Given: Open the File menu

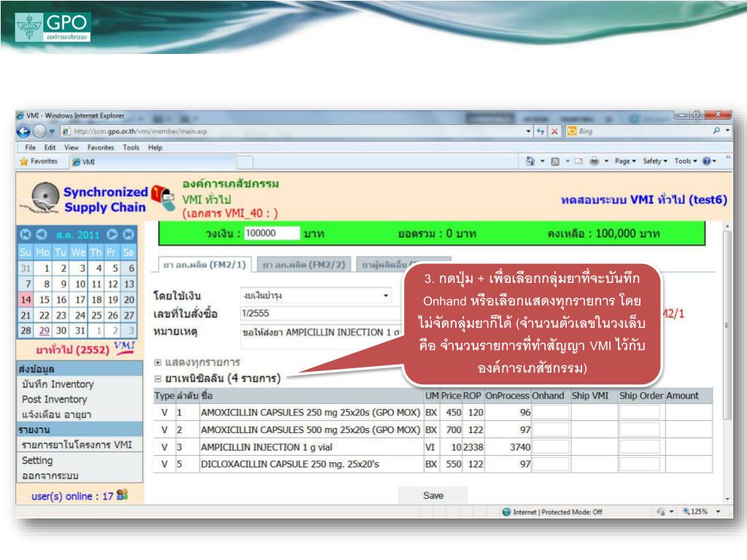Looking at the screenshot, I should (30, 147).
